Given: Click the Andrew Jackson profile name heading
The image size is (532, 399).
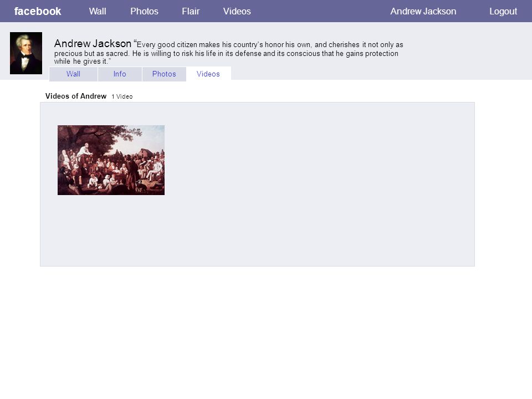Looking at the screenshot, I should coord(93,43).
